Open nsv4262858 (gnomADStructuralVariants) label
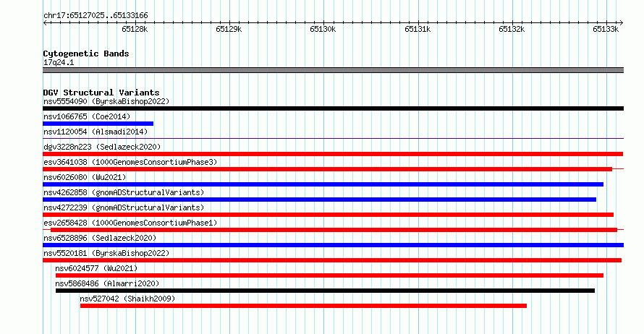This screenshot has width=644, height=334. click(124, 192)
